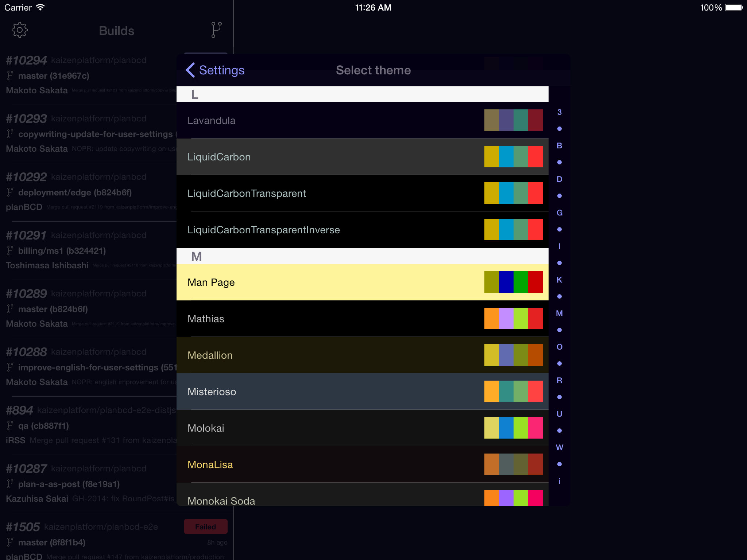Jump to letter W in index
Image resolution: width=747 pixels, height=560 pixels.
[x=559, y=447]
